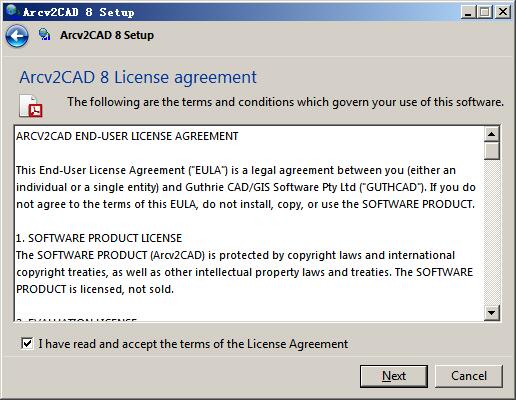Untick the accept License Agreement checkbox
The width and height of the screenshot is (516, 400).
point(27,343)
